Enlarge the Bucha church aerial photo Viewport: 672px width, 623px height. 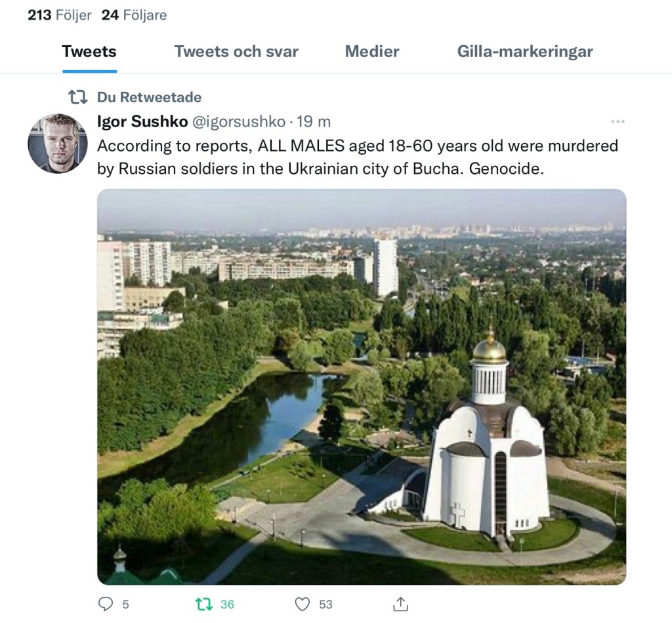362,387
